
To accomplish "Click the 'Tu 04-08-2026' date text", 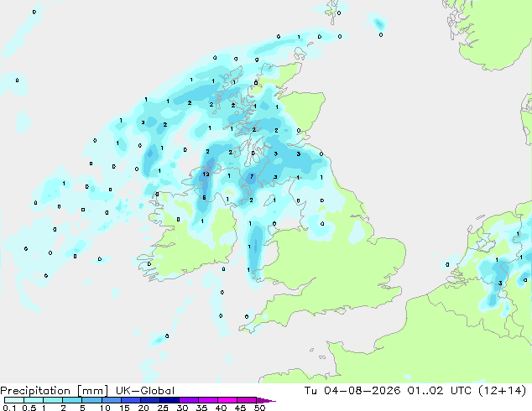I will pyautogui.click(x=352, y=391).
